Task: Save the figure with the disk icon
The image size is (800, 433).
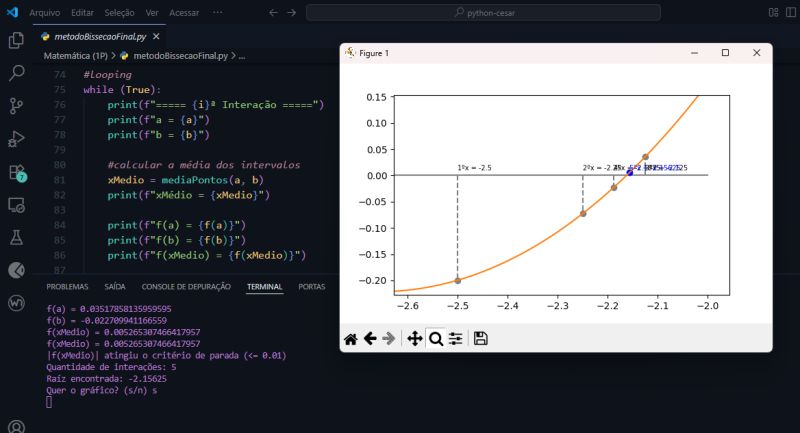Action: (x=480, y=339)
